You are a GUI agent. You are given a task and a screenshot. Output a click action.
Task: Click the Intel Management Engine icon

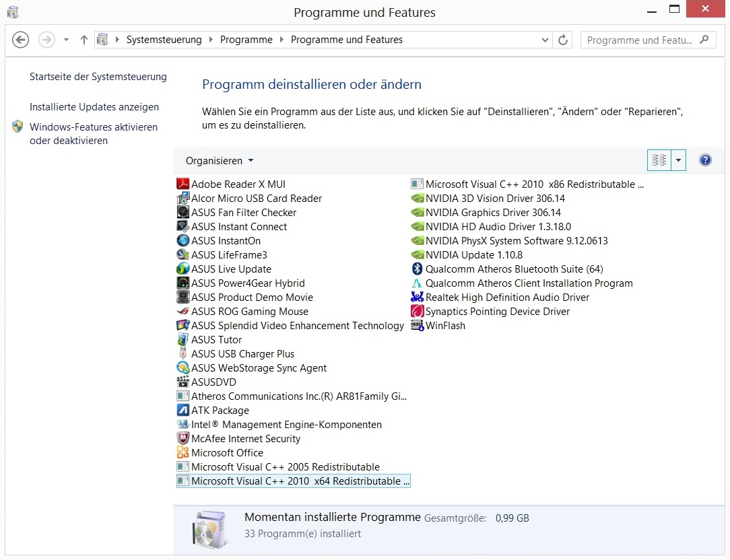[x=183, y=424]
